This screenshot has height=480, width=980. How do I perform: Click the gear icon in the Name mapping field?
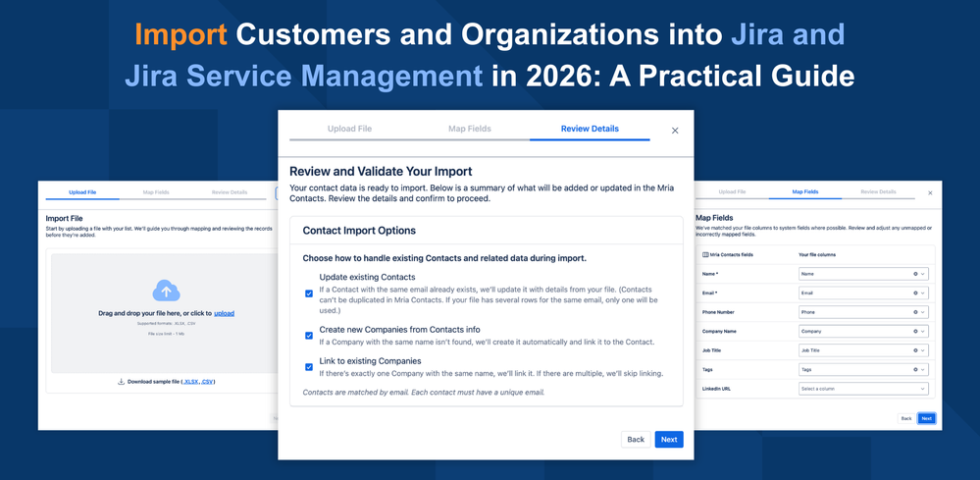(915, 274)
